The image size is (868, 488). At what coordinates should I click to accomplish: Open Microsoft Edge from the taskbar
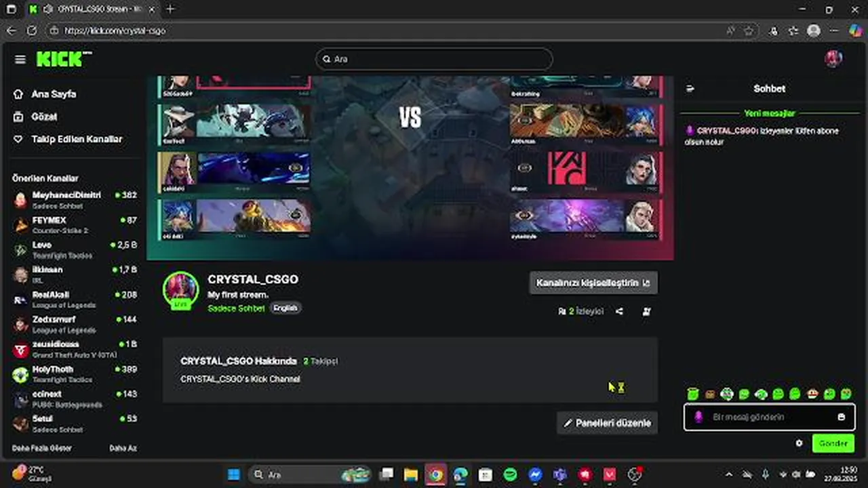pyautogui.click(x=460, y=474)
